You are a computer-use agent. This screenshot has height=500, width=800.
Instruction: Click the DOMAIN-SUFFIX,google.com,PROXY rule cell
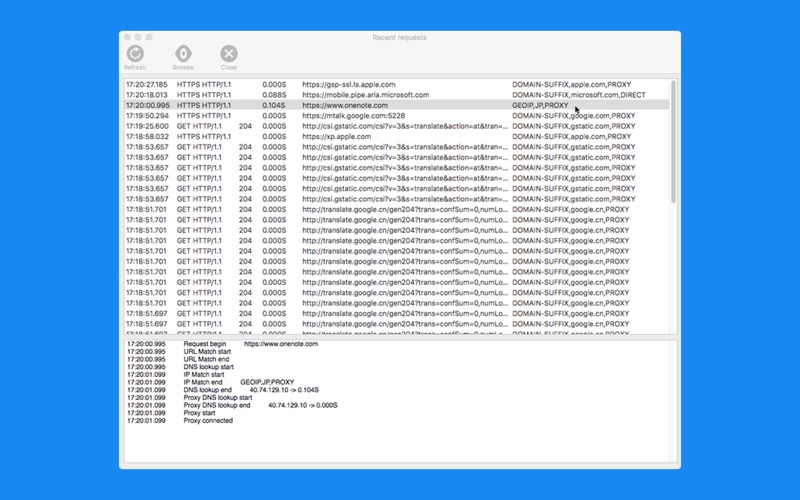click(x=574, y=116)
